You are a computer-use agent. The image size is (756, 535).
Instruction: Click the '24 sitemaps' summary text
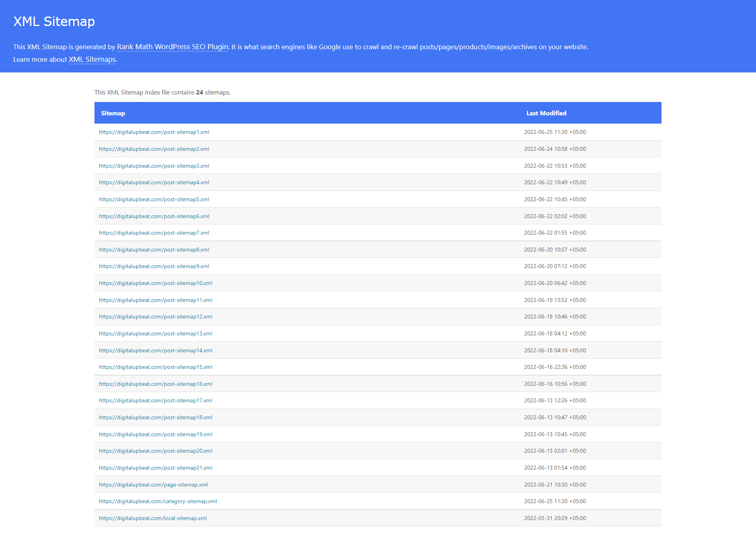tap(213, 93)
